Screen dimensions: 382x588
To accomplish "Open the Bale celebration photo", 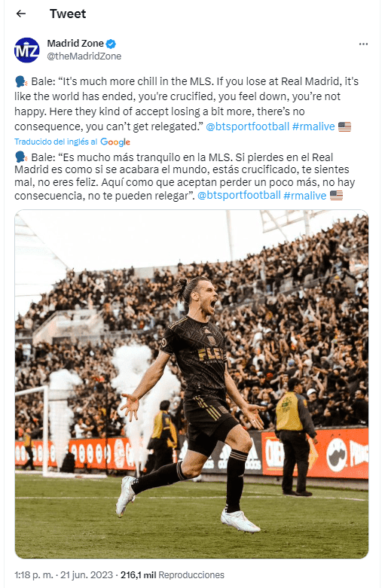I will [x=191, y=384].
